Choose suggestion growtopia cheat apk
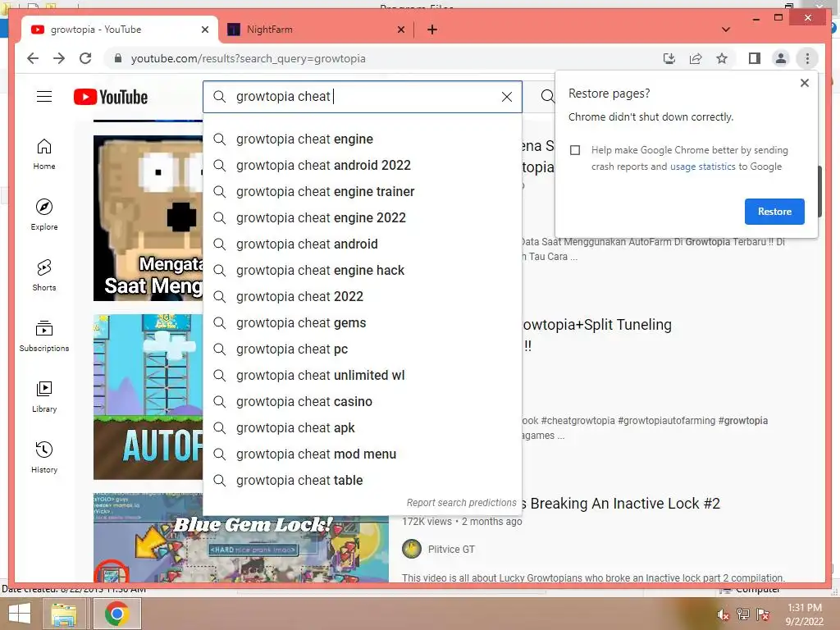 362,428
